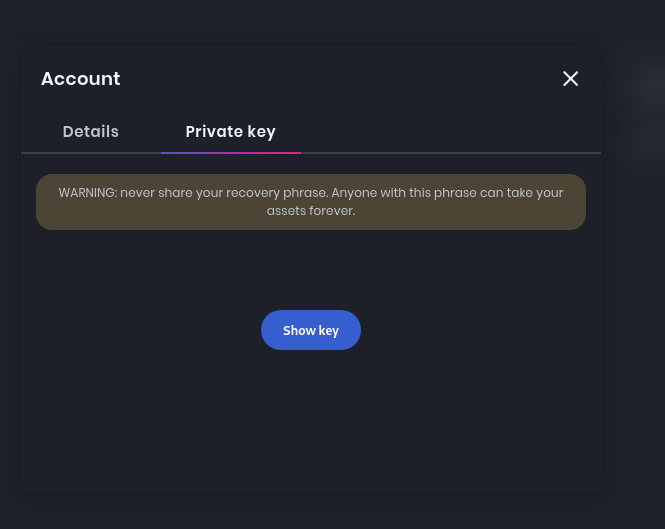Image resolution: width=665 pixels, height=529 pixels.
Task: Click the dark backdrop above the Account dialog
Action: (310, 22)
